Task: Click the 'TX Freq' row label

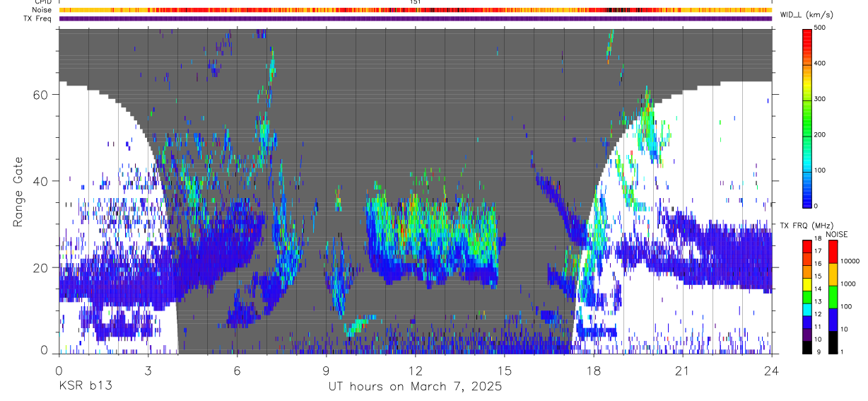Action: [38, 18]
